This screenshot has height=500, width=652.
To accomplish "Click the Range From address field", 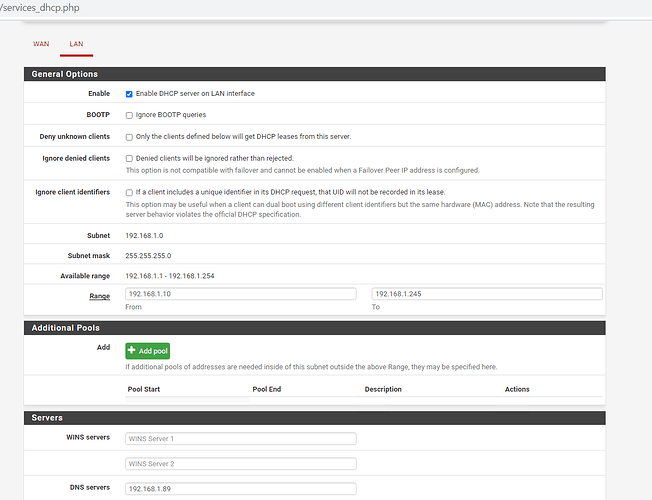I will click(x=240, y=294).
